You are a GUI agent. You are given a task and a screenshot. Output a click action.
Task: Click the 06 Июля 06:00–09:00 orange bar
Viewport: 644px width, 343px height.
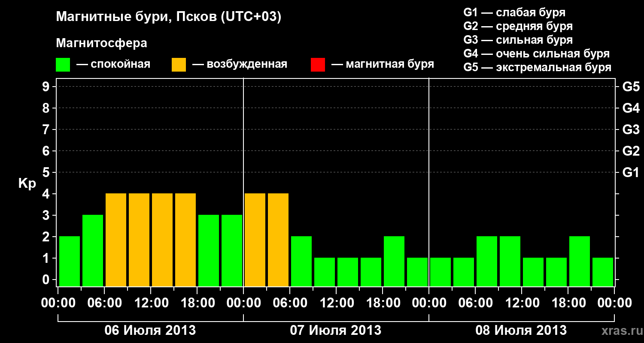pyautogui.click(x=116, y=240)
